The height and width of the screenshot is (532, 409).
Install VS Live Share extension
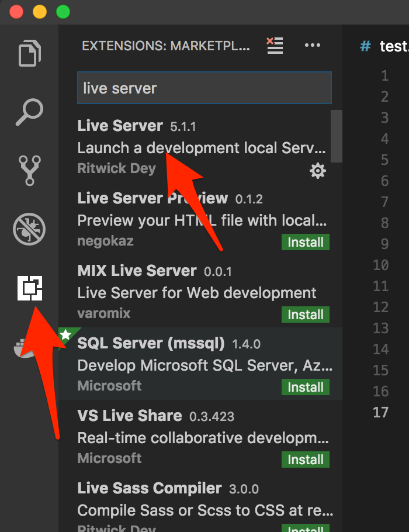pos(305,460)
